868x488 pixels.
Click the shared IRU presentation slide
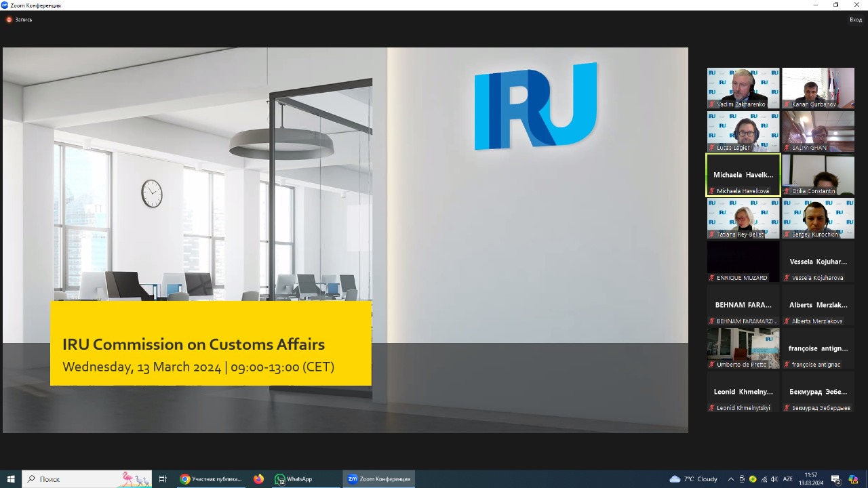345,240
